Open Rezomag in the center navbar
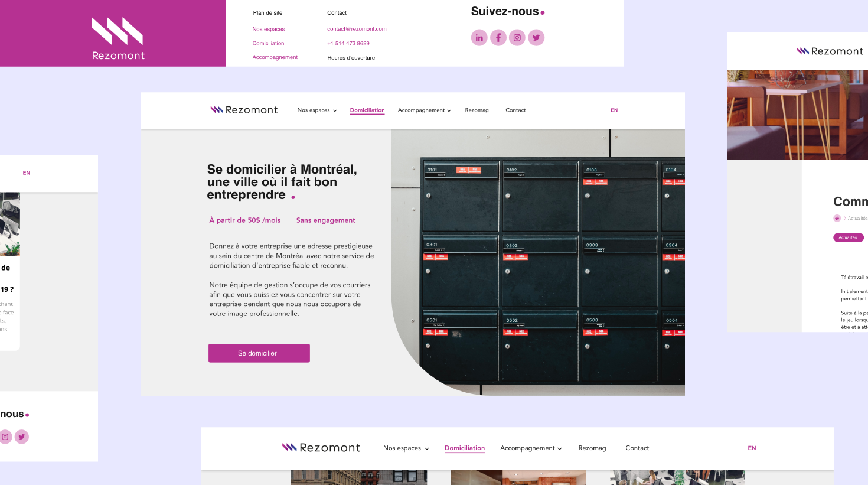Screen dimensions: 868x485 point(477,110)
